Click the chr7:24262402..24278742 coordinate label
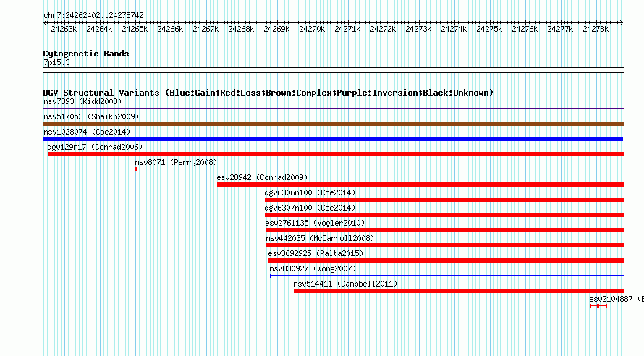The width and height of the screenshot is (644, 356). (93, 15)
